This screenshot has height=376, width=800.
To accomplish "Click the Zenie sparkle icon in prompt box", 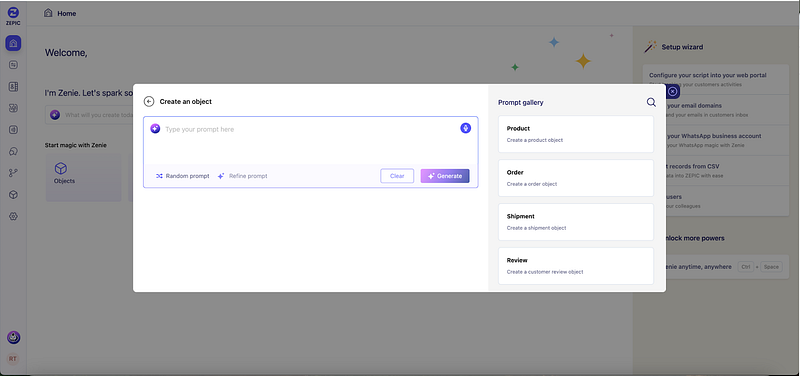I will pos(155,129).
